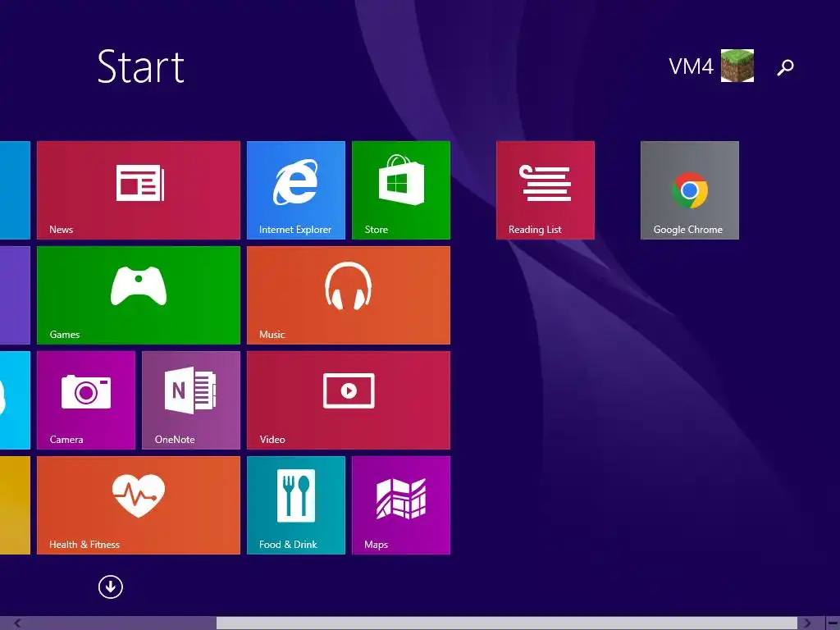Launch Internet Explorer tile
Screen dimensions: 840x630
tap(295, 190)
